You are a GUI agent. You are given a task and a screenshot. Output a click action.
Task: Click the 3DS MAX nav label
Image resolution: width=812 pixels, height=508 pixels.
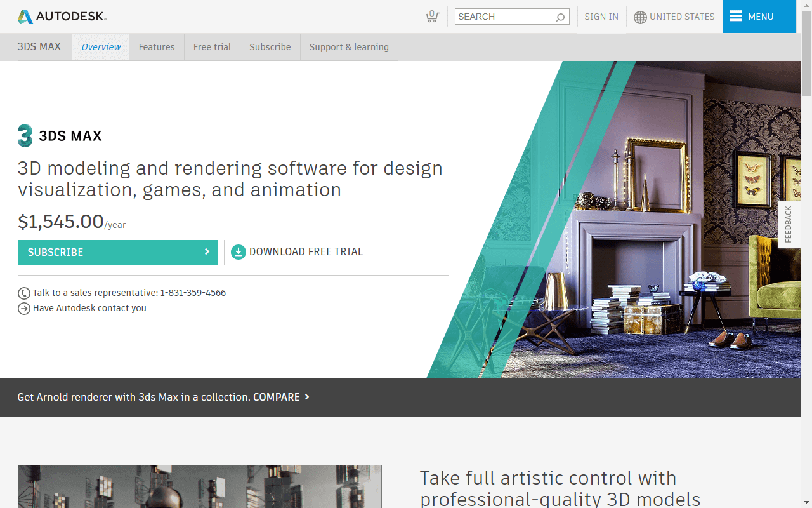(39, 47)
